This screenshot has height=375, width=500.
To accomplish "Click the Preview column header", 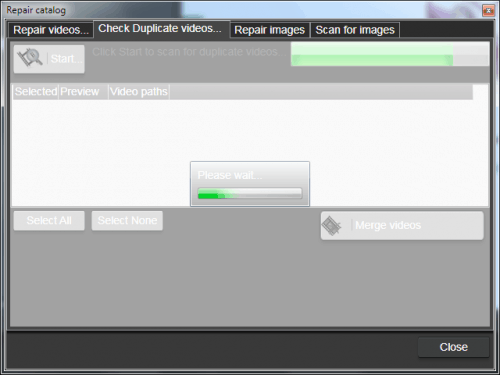I will coord(84,92).
